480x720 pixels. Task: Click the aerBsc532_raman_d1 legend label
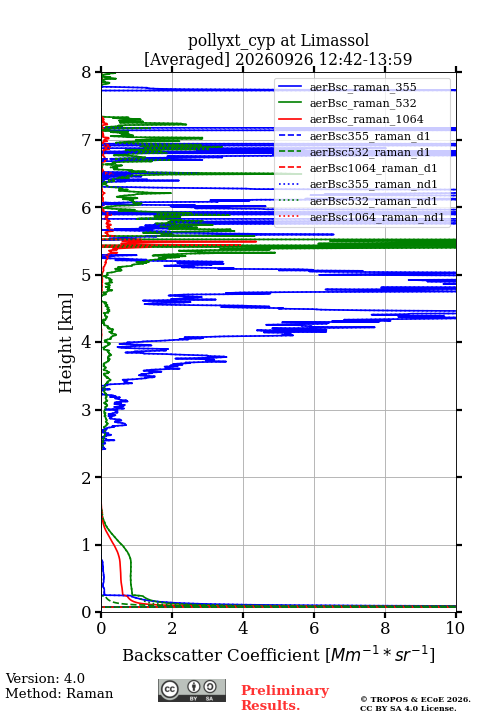pos(370,152)
